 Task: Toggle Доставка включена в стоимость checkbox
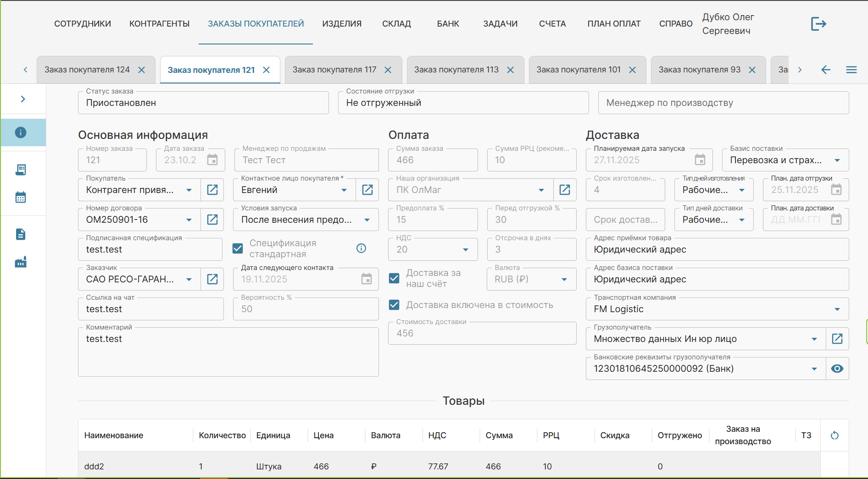click(x=394, y=305)
